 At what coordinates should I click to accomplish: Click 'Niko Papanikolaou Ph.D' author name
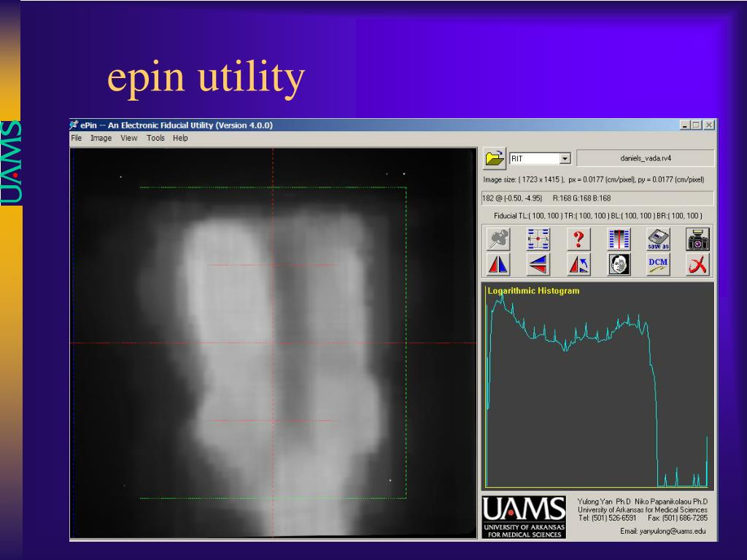pyautogui.click(x=671, y=502)
